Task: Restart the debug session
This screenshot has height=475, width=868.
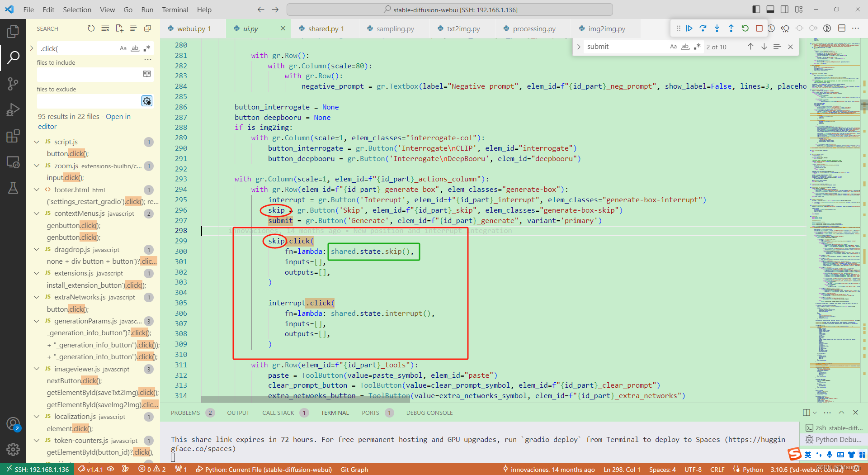Action: [x=745, y=28]
